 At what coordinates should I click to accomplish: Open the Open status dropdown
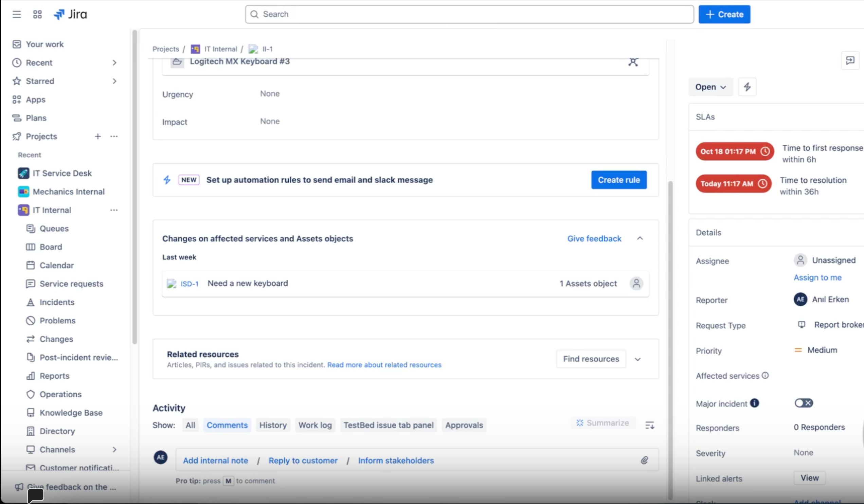[710, 87]
